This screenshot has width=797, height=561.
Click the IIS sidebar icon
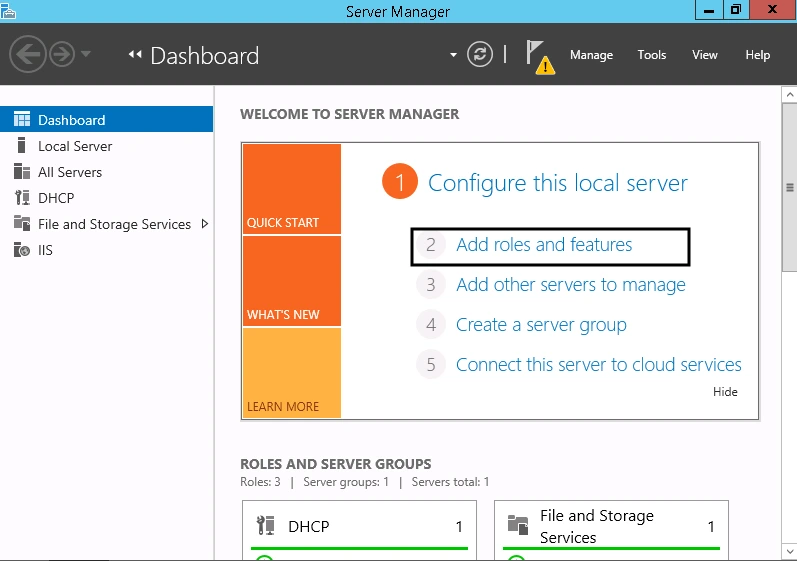point(22,250)
